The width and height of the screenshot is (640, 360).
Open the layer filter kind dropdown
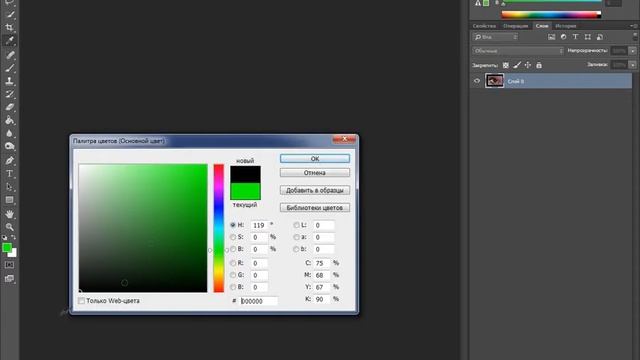496,37
